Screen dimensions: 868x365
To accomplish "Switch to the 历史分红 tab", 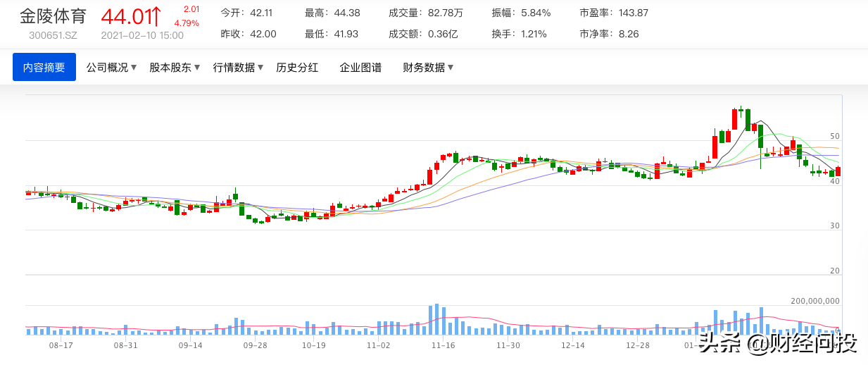I will [297, 68].
